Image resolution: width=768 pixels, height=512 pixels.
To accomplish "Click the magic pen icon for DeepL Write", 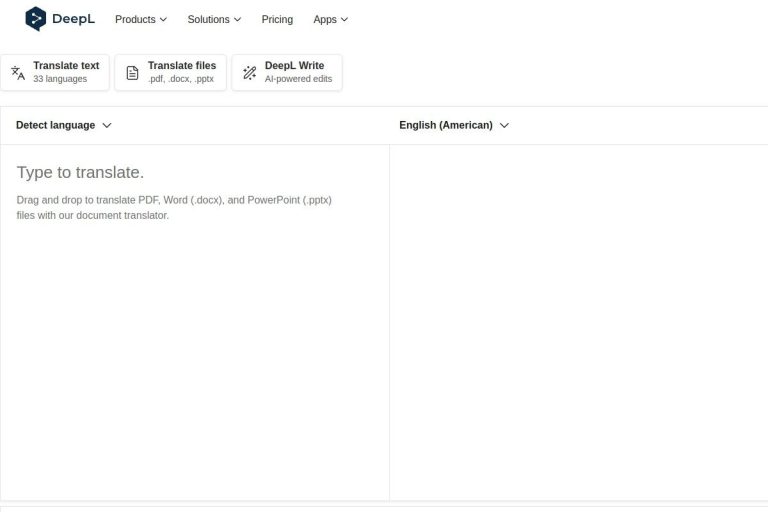I will coord(249,73).
